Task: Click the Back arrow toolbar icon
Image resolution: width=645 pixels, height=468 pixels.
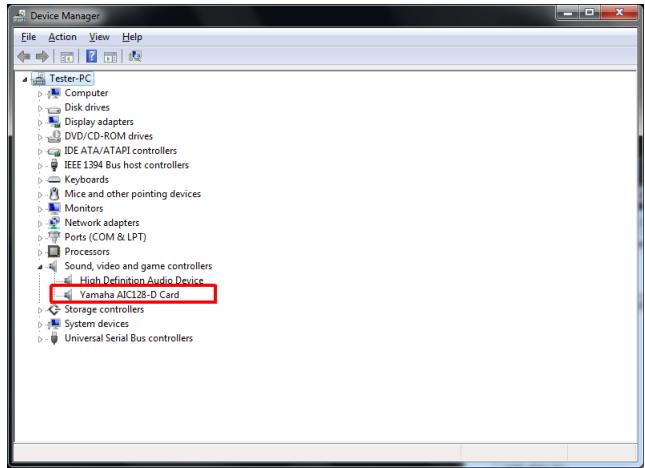Action: click(24, 56)
